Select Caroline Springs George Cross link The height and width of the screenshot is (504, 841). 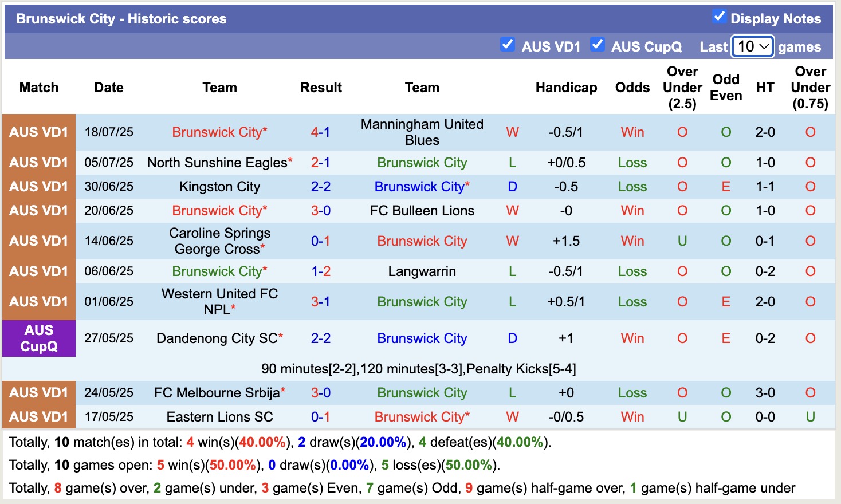(x=219, y=241)
